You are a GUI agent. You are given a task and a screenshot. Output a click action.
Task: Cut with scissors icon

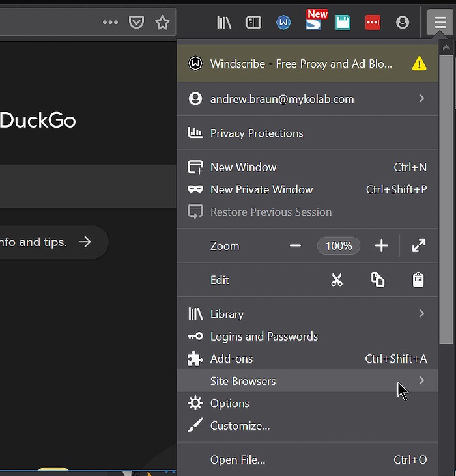337,280
